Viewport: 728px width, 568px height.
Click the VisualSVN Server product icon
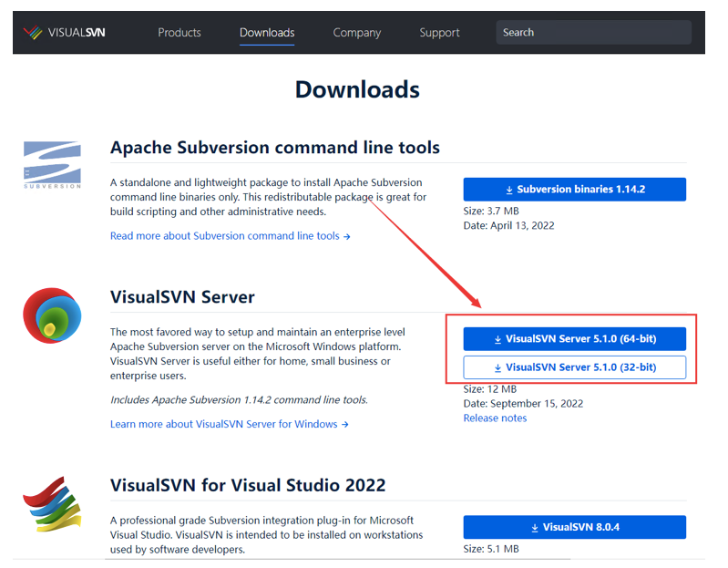pyautogui.click(x=52, y=316)
